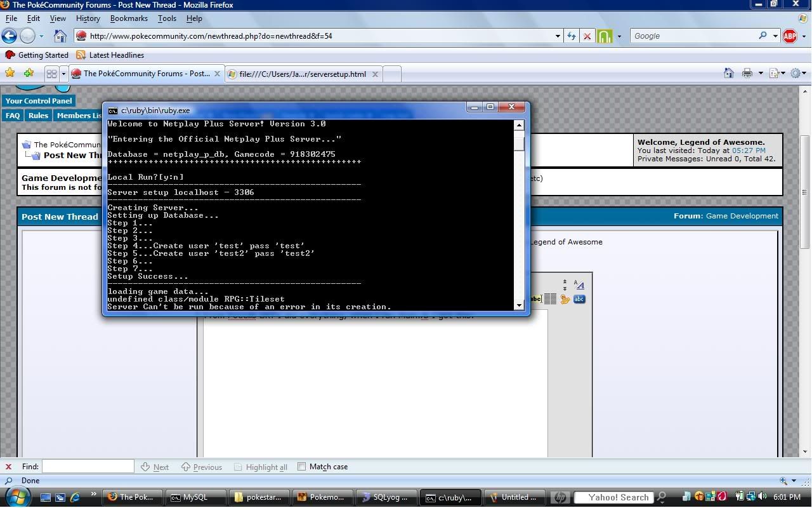
Task: Close the serversetup.html tab
Action: [x=375, y=74]
